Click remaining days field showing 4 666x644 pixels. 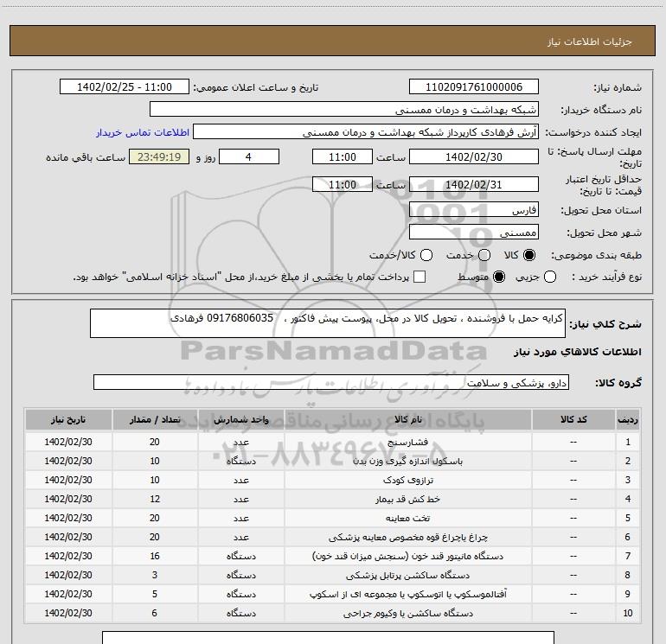pos(248,156)
